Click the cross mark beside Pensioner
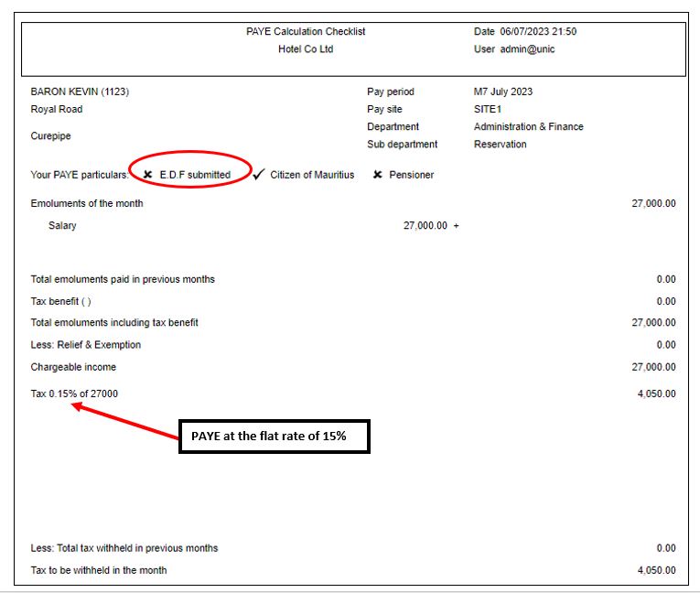The width and height of the screenshot is (700, 593). click(x=377, y=175)
